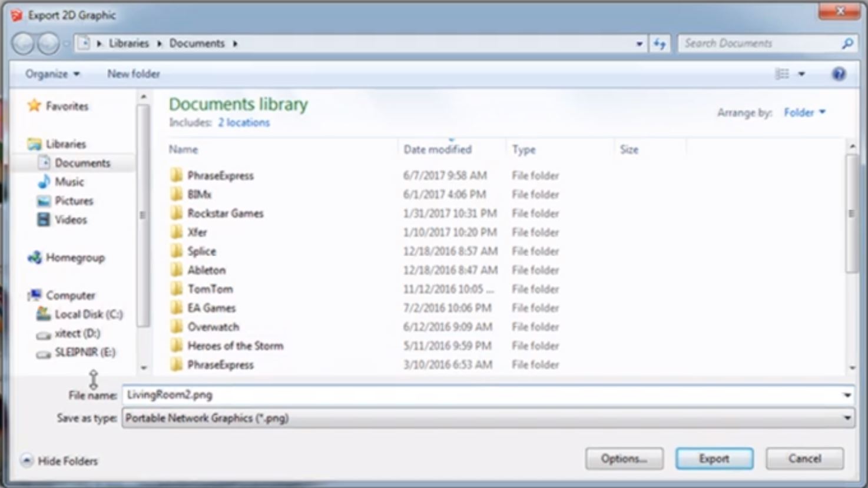Close the Export 2D Graphic dialog

point(840,11)
